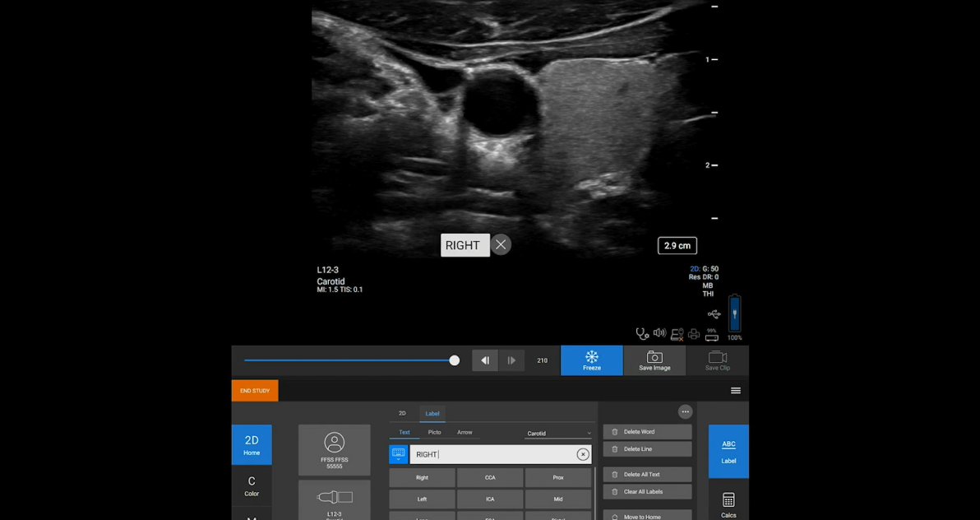
Task: Click the Clear All Labels button
Action: point(647,492)
